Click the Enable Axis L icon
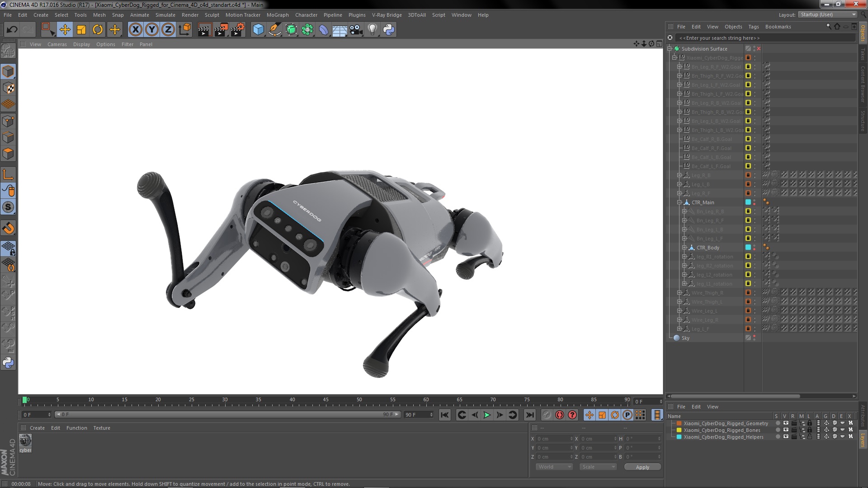This screenshot has width=868, height=488. [8, 174]
